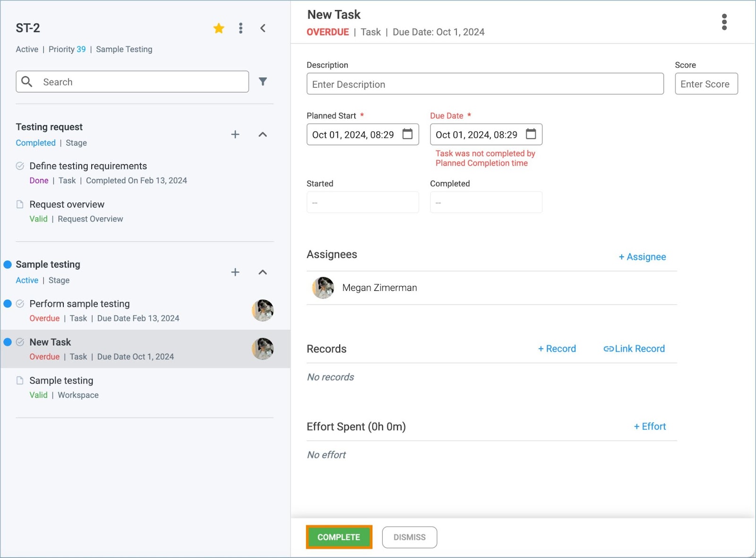Image resolution: width=756 pixels, height=558 pixels.
Task: Click the Enter Score field
Action: coord(706,84)
